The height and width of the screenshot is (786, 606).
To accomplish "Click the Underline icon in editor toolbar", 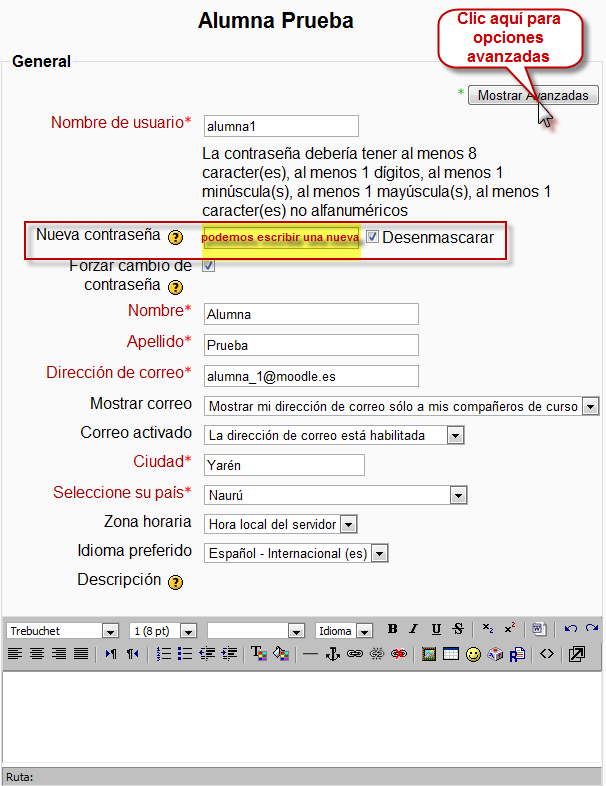I will (x=436, y=629).
